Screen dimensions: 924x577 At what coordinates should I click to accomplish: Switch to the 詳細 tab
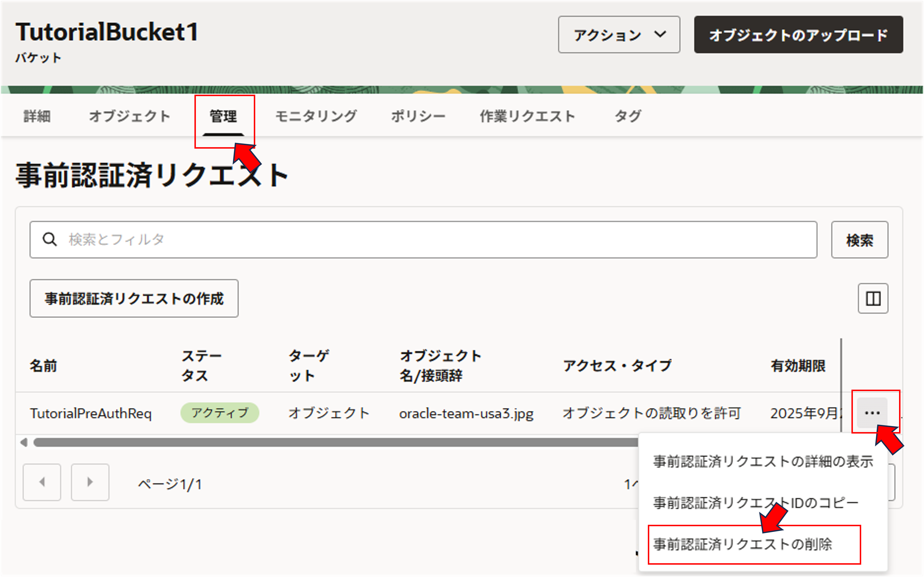pos(37,116)
